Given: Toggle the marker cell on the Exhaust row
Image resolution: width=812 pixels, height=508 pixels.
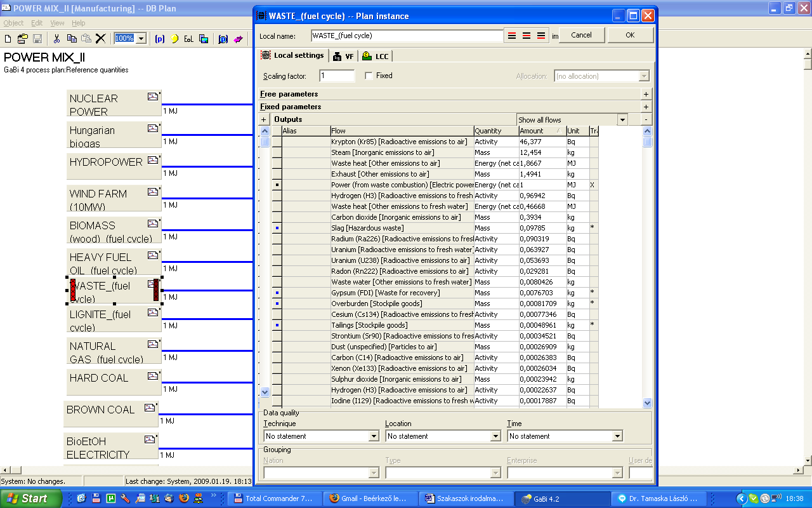Looking at the screenshot, I should pos(277,174).
